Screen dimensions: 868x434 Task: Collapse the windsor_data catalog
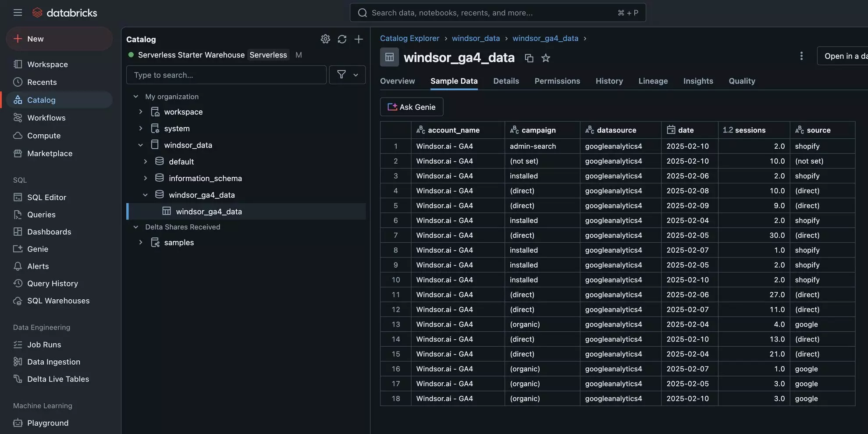(x=140, y=145)
